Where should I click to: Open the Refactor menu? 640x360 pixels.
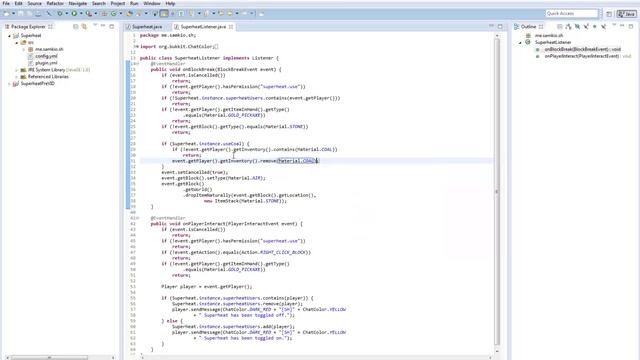[x=55, y=3]
